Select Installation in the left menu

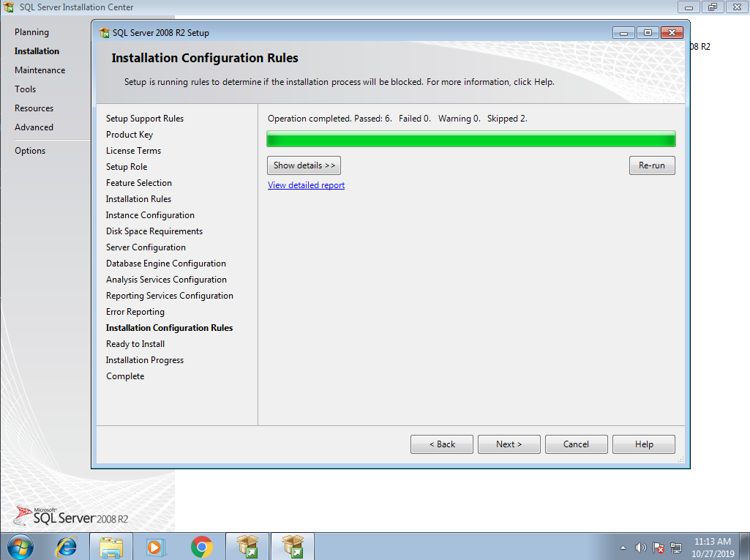(37, 51)
